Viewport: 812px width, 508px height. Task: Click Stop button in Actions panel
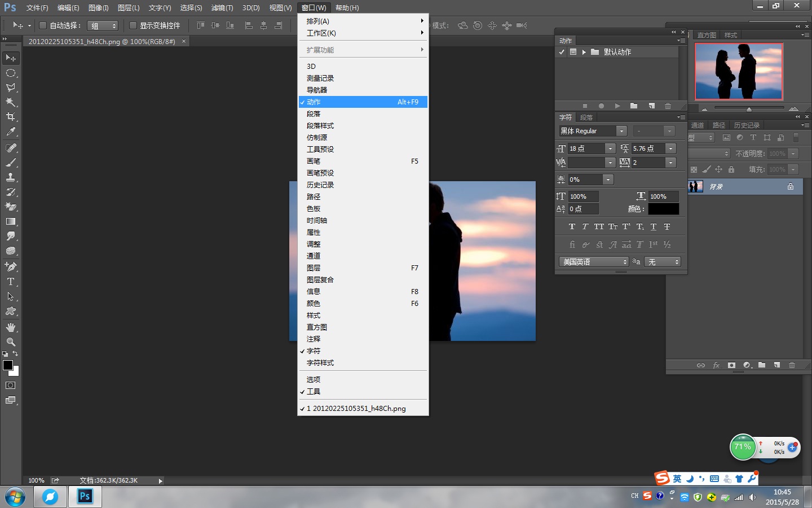point(585,106)
